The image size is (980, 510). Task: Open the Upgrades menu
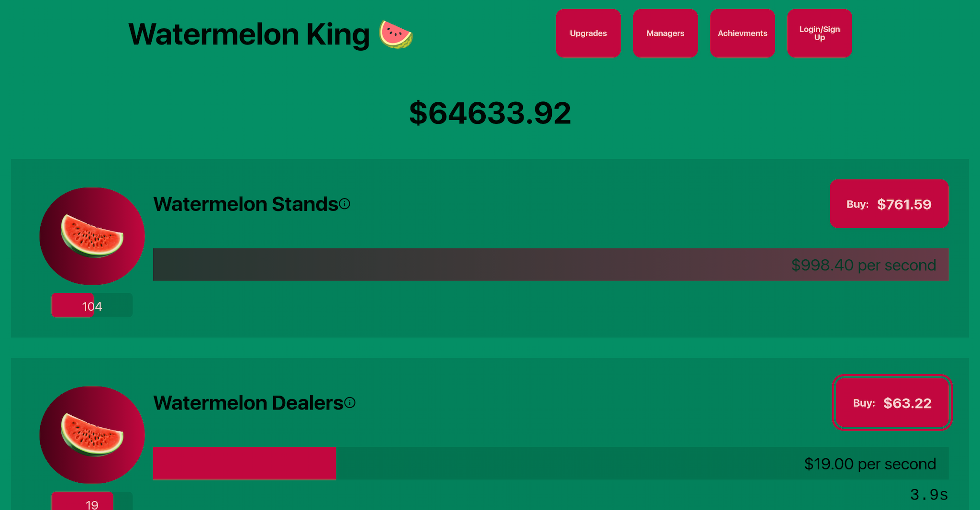click(588, 33)
